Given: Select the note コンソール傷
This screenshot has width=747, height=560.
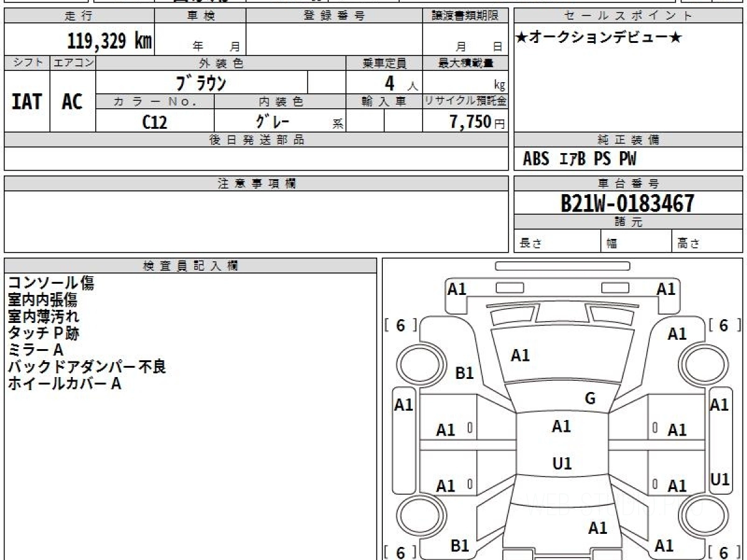Looking at the screenshot, I should (50, 283).
